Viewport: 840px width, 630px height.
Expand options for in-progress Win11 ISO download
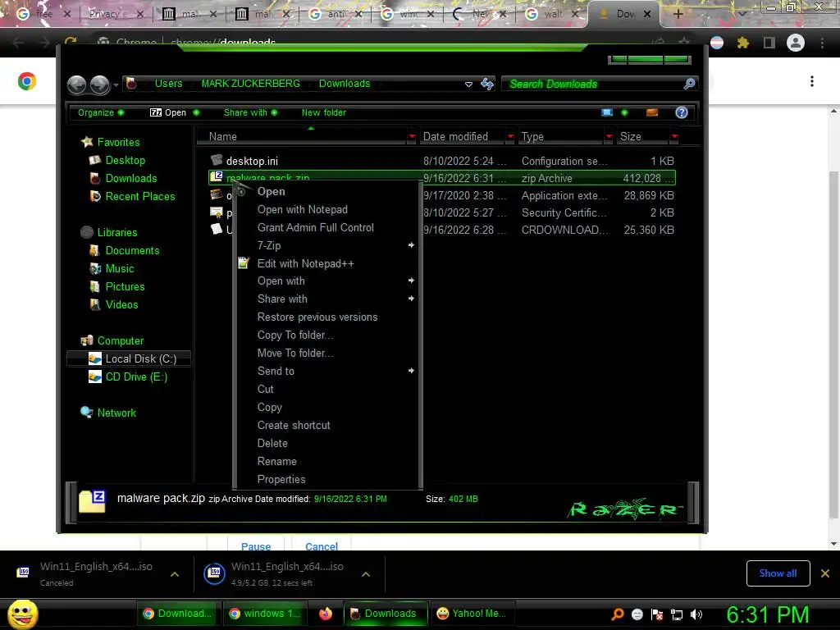coord(366,574)
